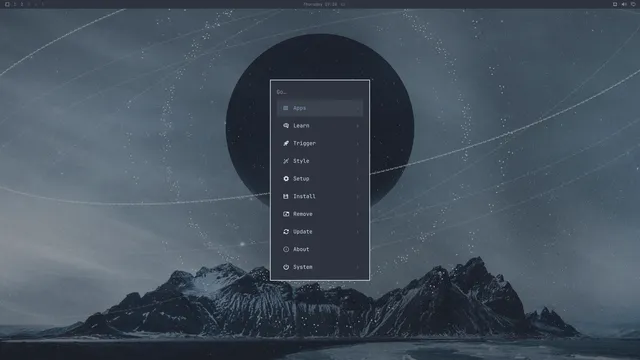The height and width of the screenshot is (360, 640).
Task: Select the About menu label
Action: pos(301,249)
